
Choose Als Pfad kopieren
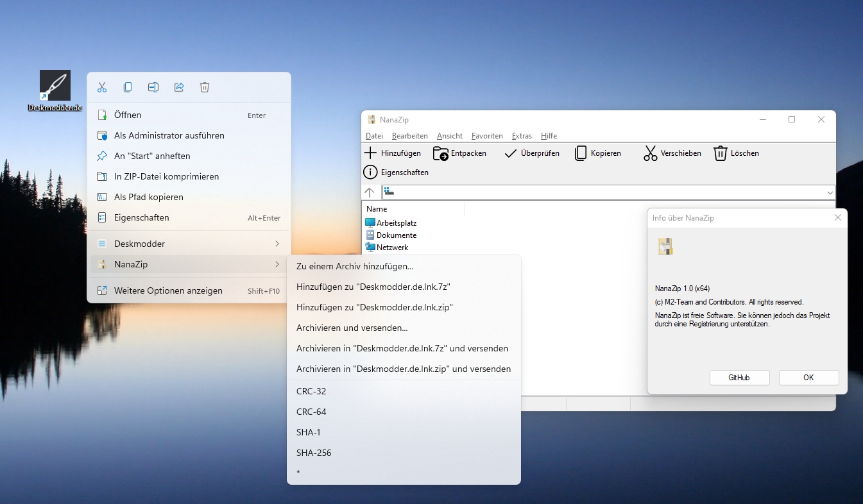[189, 197]
